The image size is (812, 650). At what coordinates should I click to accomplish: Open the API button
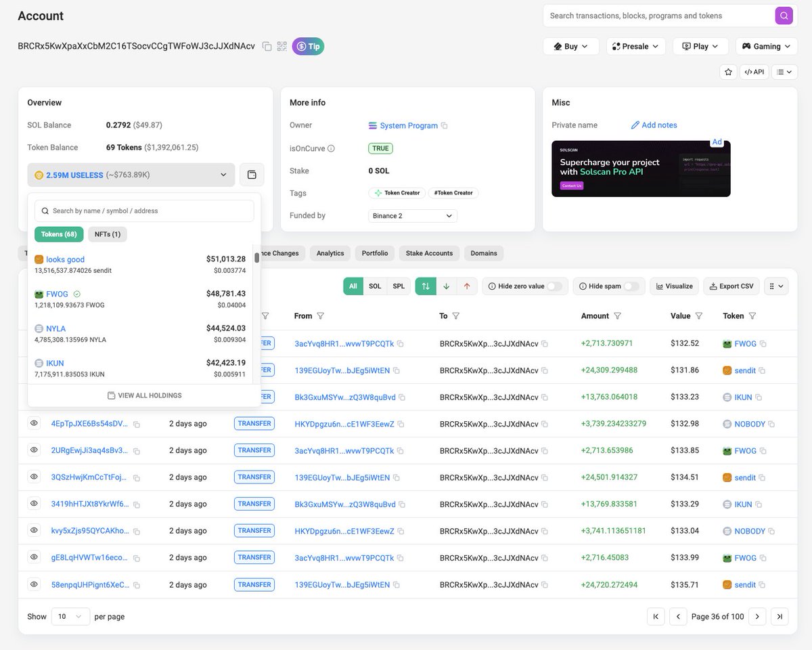click(754, 72)
